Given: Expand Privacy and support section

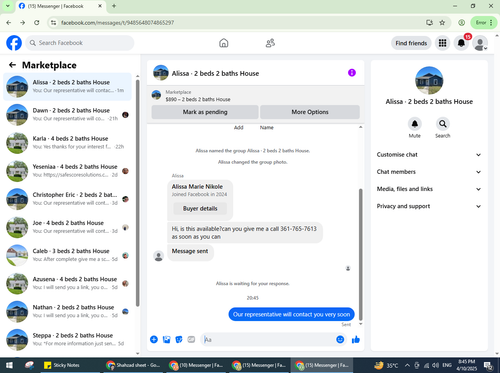Looking at the screenshot, I should 429,206.
